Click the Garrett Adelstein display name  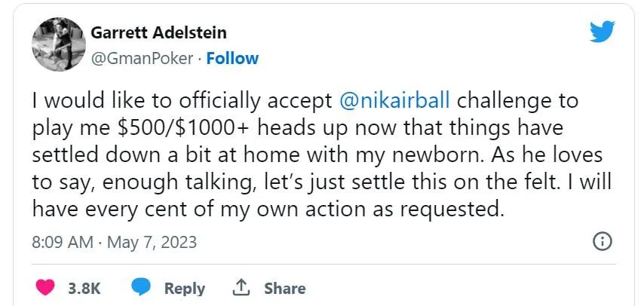(158, 33)
